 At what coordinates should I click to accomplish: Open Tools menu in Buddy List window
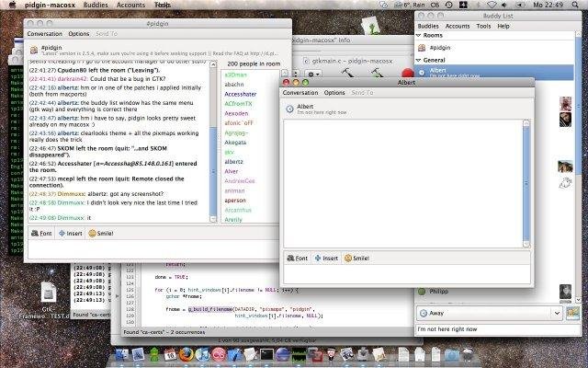coord(483,26)
